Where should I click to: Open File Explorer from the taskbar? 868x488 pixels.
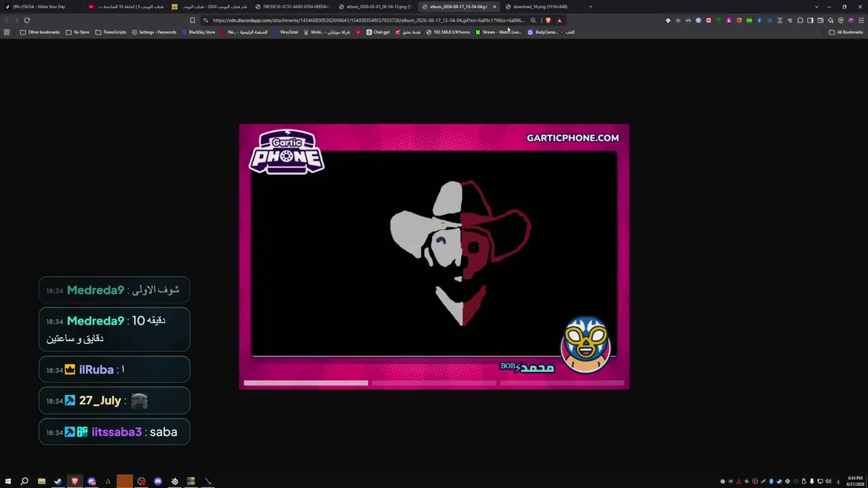(41, 481)
